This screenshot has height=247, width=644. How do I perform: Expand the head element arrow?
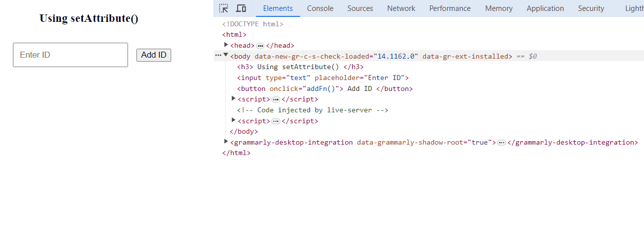click(x=226, y=45)
